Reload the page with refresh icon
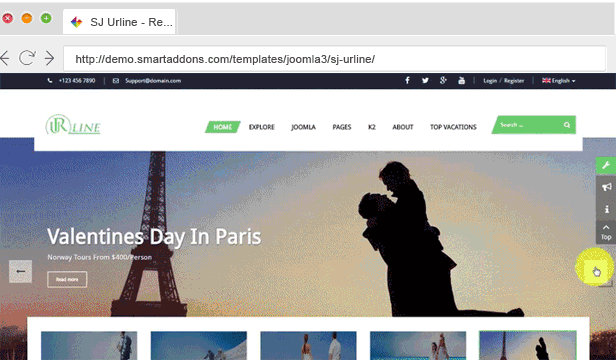The image size is (616, 360). [x=27, y=58]
